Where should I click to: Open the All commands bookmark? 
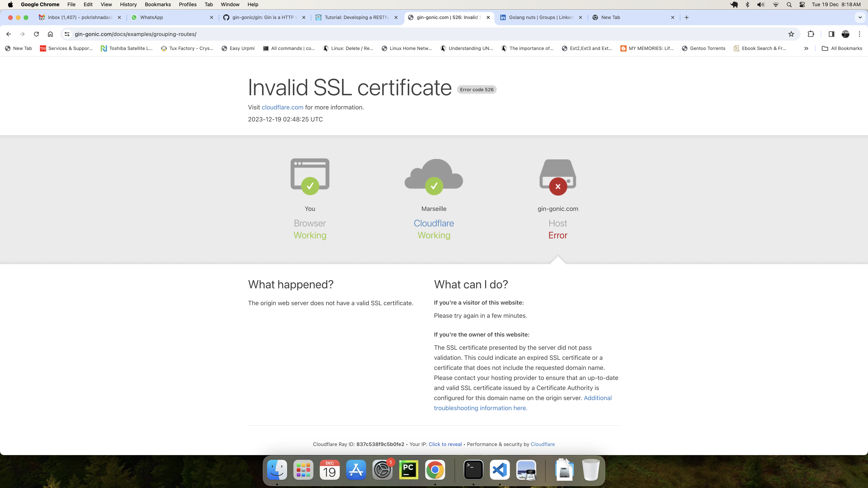pyautogui.click(x=289, y=48)
